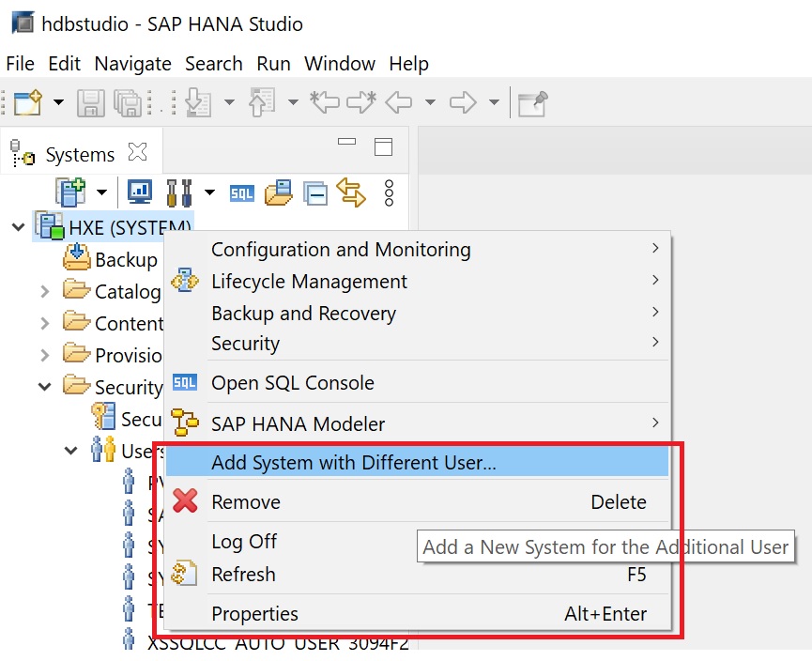The height and width of the screenshot is (661, 812).
Task: Click the Add System icon in Systems toolbar
Action: pos(70,192)
